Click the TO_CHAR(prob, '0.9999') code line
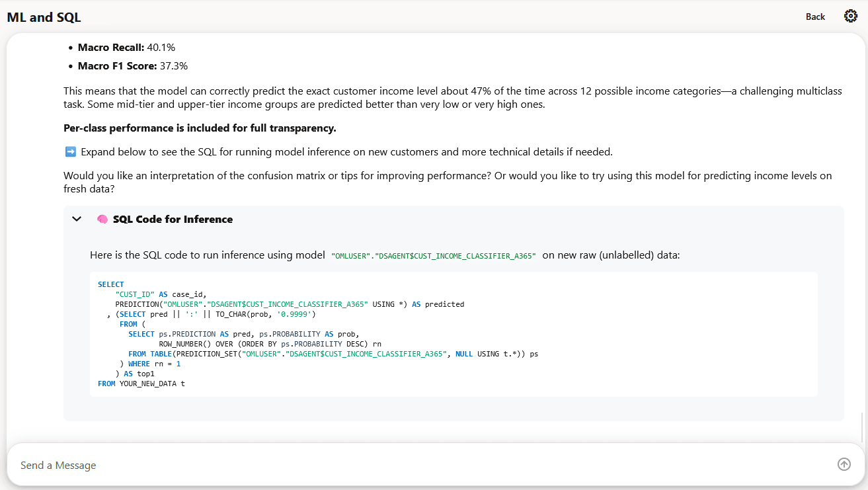The width and height of the screenshot is (868, 490). (x=211, y=314)
